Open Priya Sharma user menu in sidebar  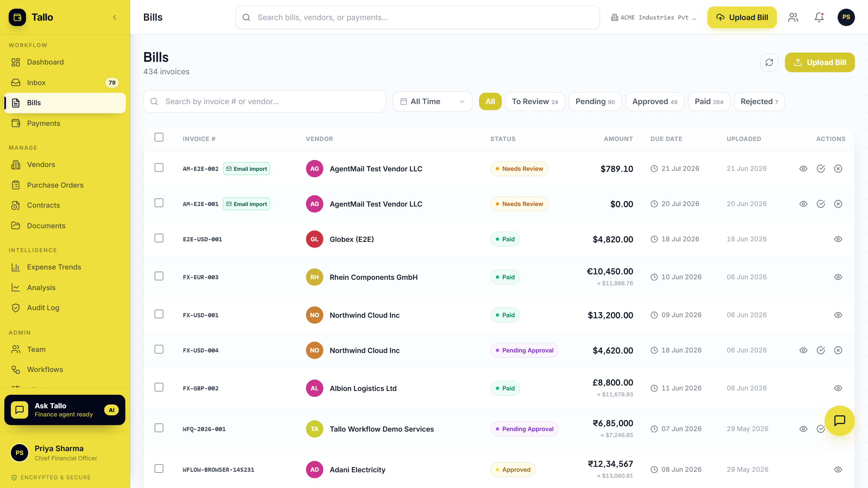(x=65, y=453)
